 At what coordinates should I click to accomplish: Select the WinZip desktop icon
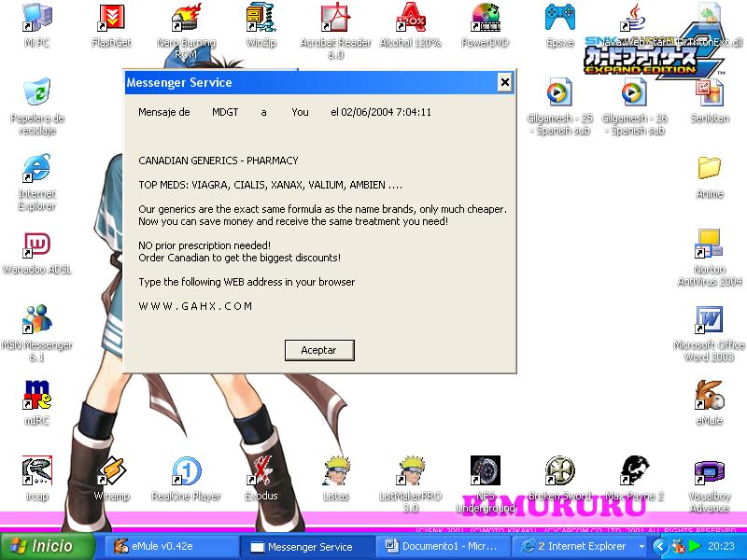261,25
